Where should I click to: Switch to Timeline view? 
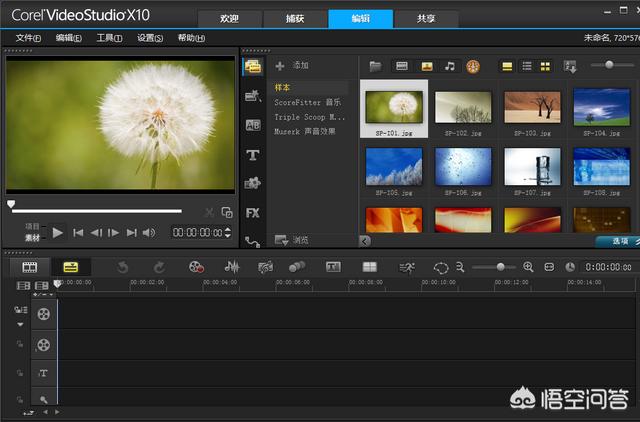(x=71, y=267)
